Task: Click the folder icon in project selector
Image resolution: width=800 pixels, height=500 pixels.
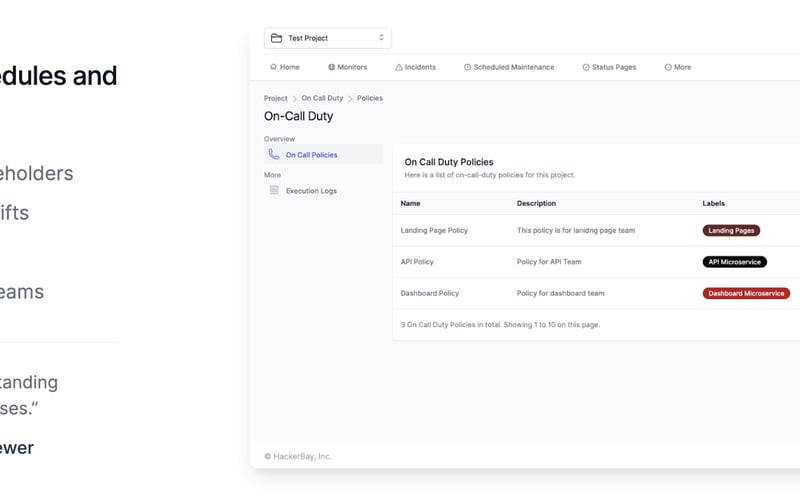Action: tap(276, 38)
